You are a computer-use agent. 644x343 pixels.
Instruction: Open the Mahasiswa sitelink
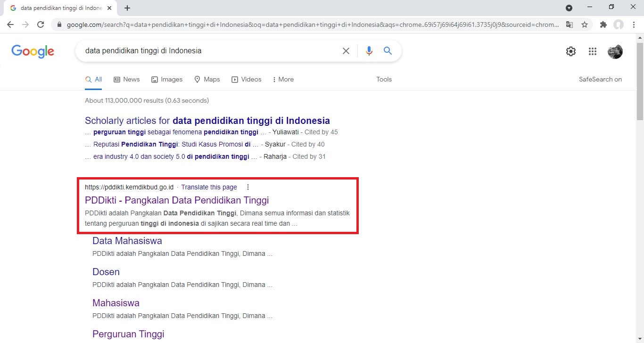point(116,303)
